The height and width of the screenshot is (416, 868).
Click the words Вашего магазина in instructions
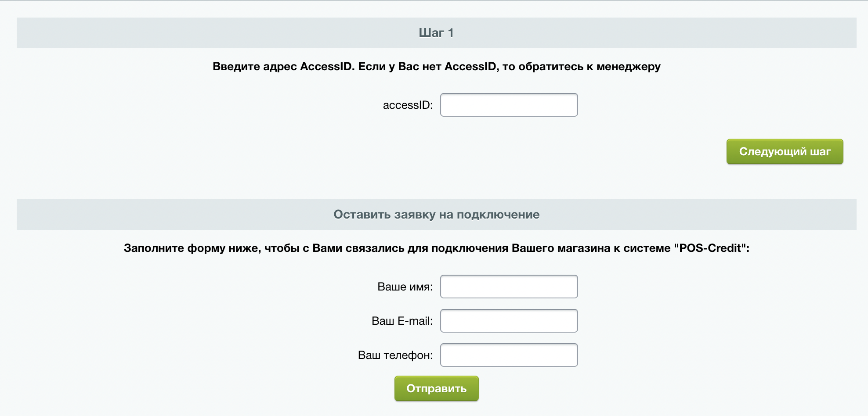coord(561,248)
